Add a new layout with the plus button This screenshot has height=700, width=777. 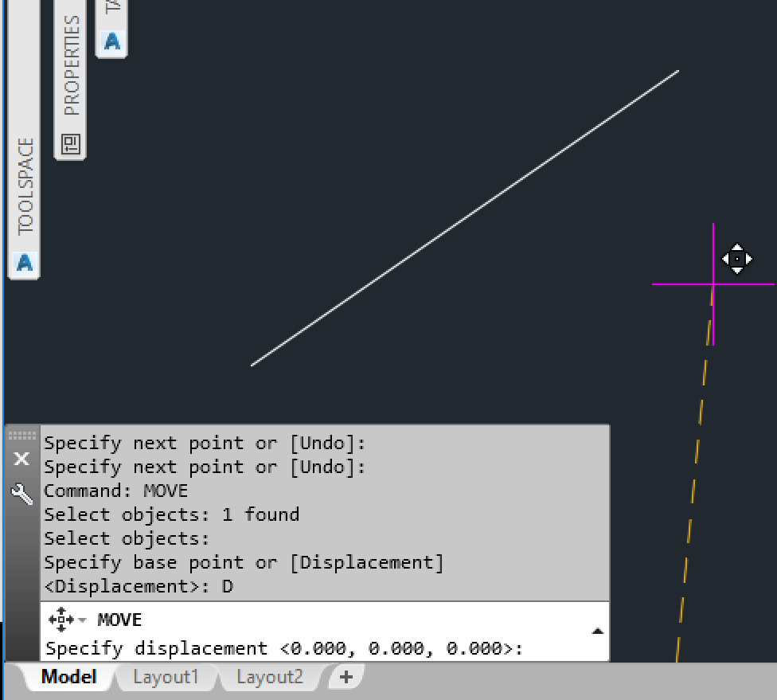click(x=346, y=677)
